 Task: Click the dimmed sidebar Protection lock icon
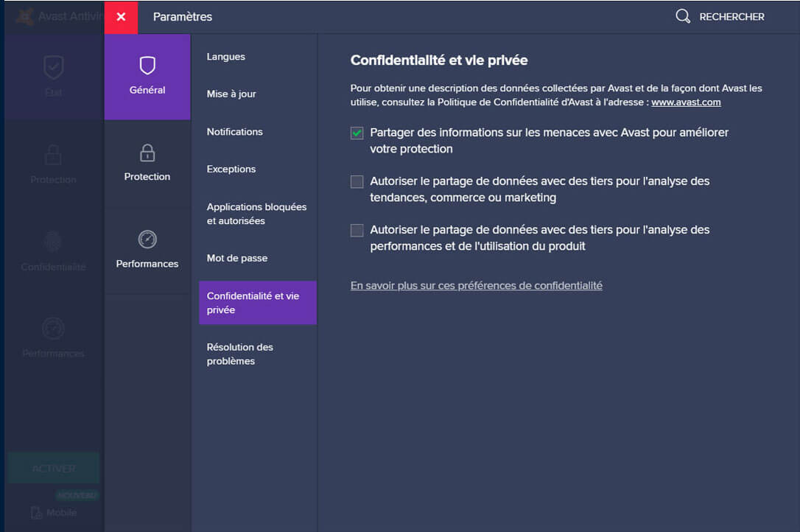(x=53, y=155)
